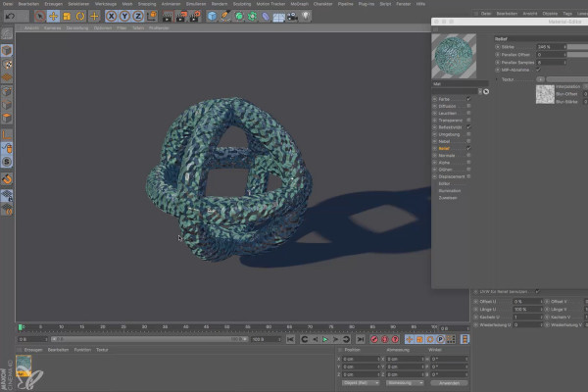Select the Editor entry in material editor

coord(444,184)
